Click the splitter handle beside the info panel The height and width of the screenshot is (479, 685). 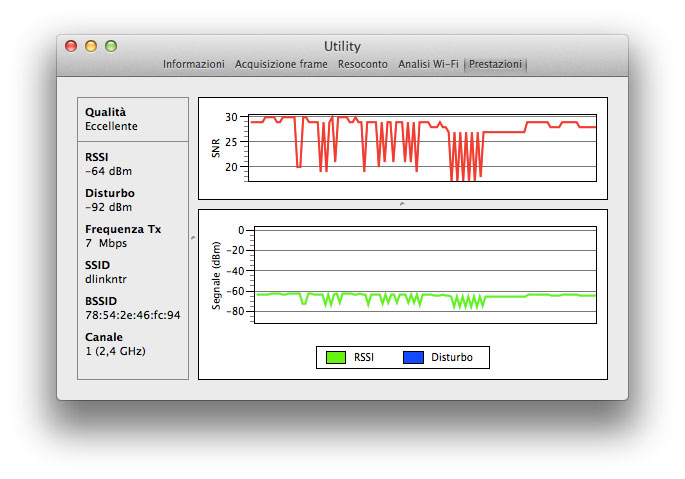click(x=193, y=238)
